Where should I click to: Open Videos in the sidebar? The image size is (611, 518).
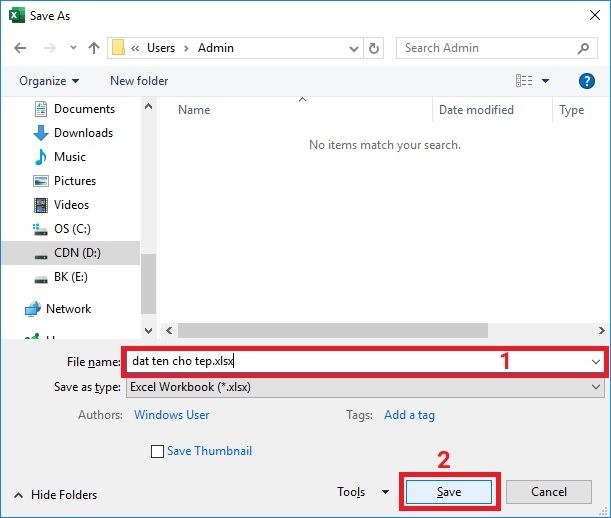[71, 205]
